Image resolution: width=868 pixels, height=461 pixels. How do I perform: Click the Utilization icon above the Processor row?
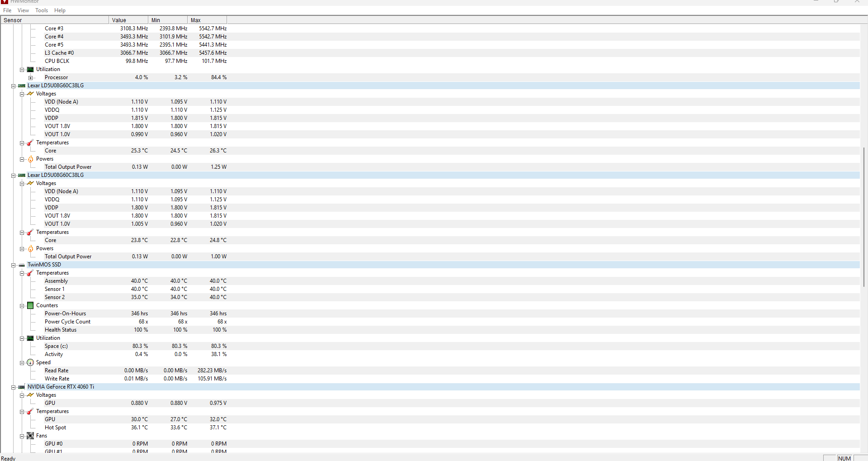click(x=30, y=69)
